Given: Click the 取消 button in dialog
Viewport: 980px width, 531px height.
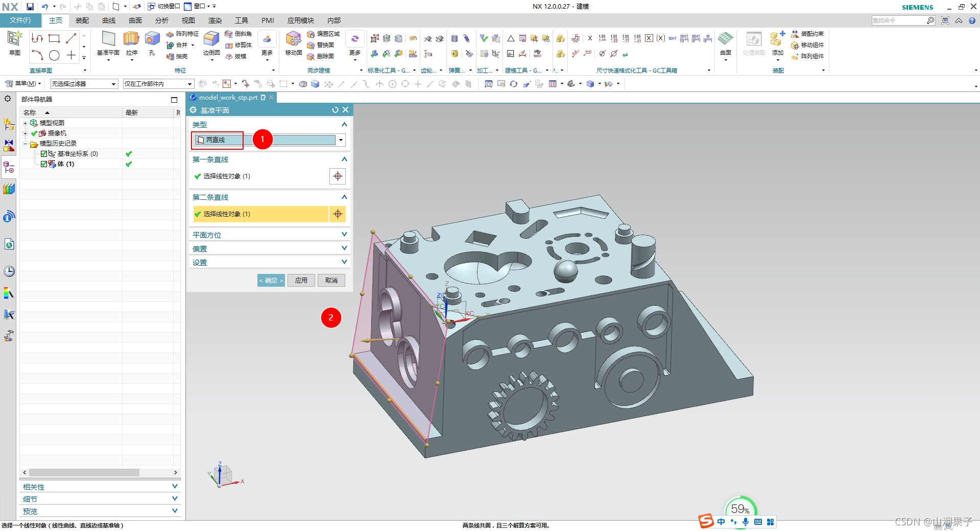Looking at the screenshot, I should [331, 280].
